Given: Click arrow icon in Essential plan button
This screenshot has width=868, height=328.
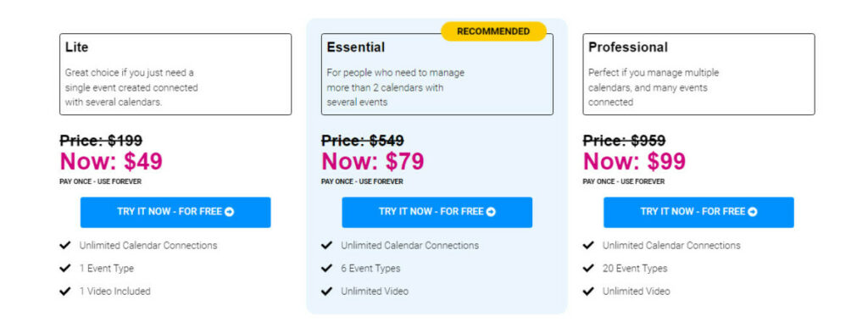Looking at the screenshot, I should (x=491, y=212).
